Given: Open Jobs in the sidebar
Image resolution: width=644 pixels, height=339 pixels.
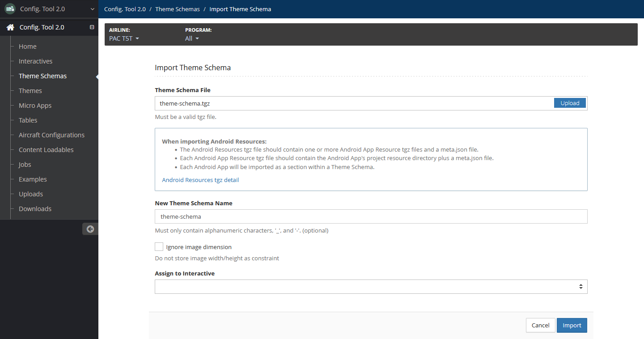Looking at the screenshot, I should pyautogui.click(x=25, y=165).
